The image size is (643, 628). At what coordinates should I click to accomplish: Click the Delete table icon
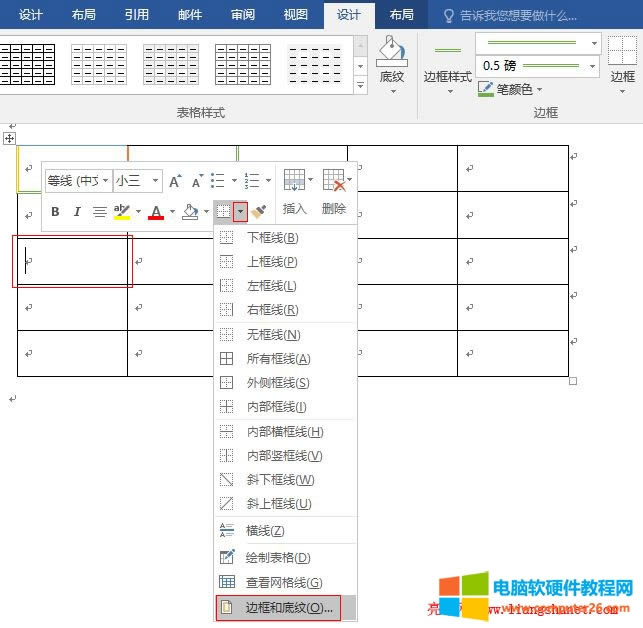333,180
